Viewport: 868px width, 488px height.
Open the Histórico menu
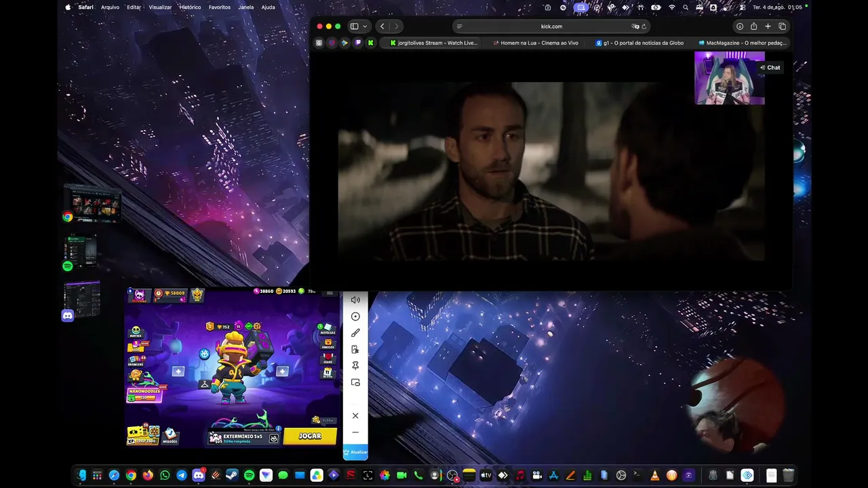(x=190, y=7)
